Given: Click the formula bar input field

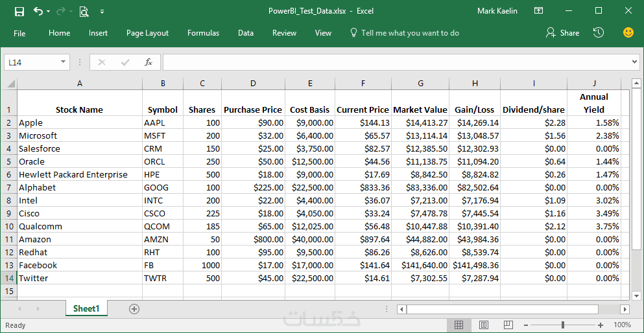Looking at the screenshot, I should click(x=396, y=62).
